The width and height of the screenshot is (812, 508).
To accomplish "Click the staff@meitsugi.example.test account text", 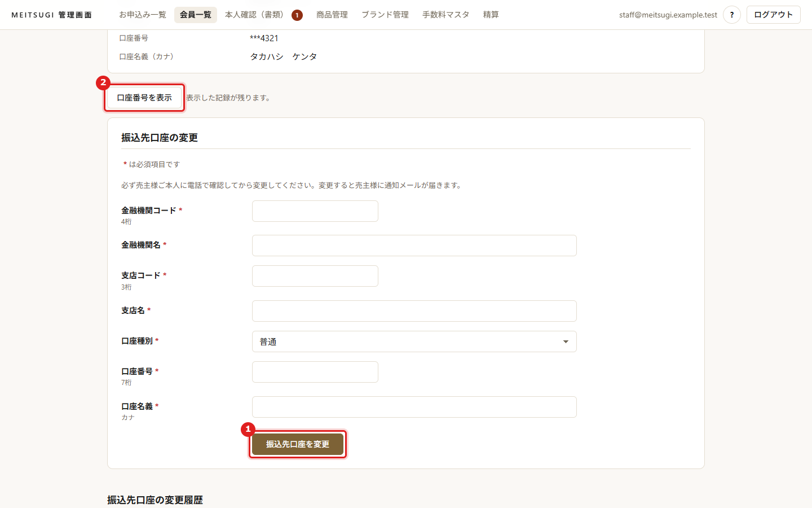I will [668, 15].
